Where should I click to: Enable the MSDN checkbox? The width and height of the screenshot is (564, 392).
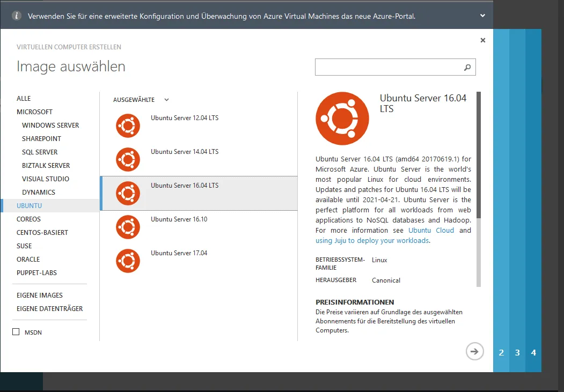click(16, 331)
